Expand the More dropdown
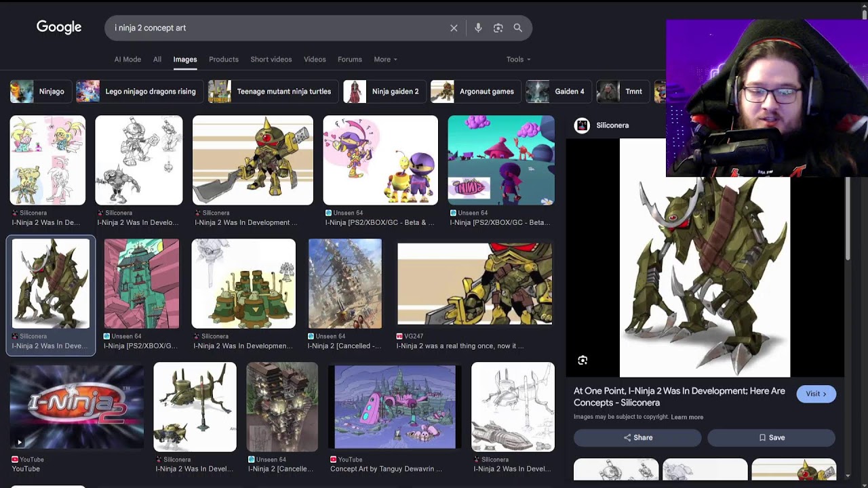Image resolution: width=868 pixels, height=488 pixels. pos(385,60)
